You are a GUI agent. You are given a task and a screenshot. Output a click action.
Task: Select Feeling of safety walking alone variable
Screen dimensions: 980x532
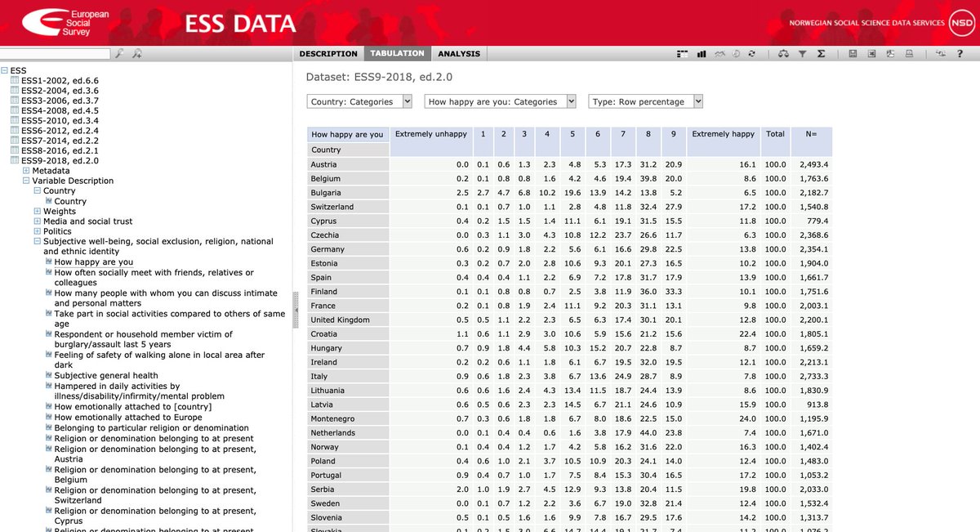pos(160,360)
